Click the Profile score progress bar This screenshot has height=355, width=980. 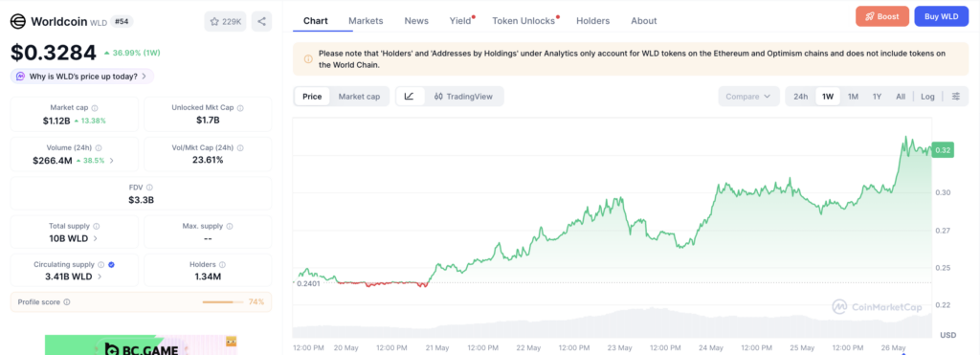(222, 301)
